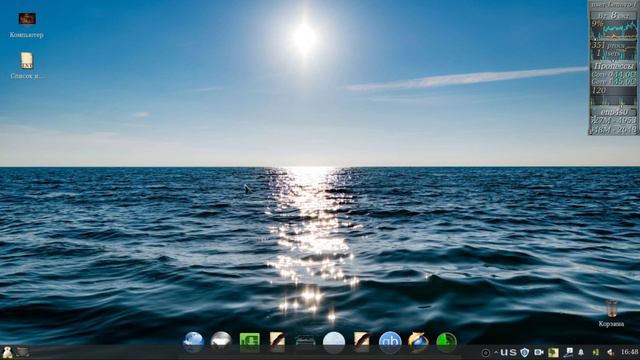Click the network graph showing 120 in the system monitor
Viewport: 640px width, 360px height.
(x=613, y=96)
